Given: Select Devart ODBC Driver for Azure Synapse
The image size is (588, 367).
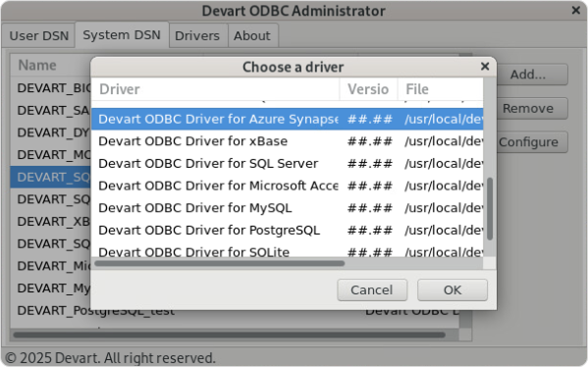Looking at the screenshot, I should coord(287,119).
